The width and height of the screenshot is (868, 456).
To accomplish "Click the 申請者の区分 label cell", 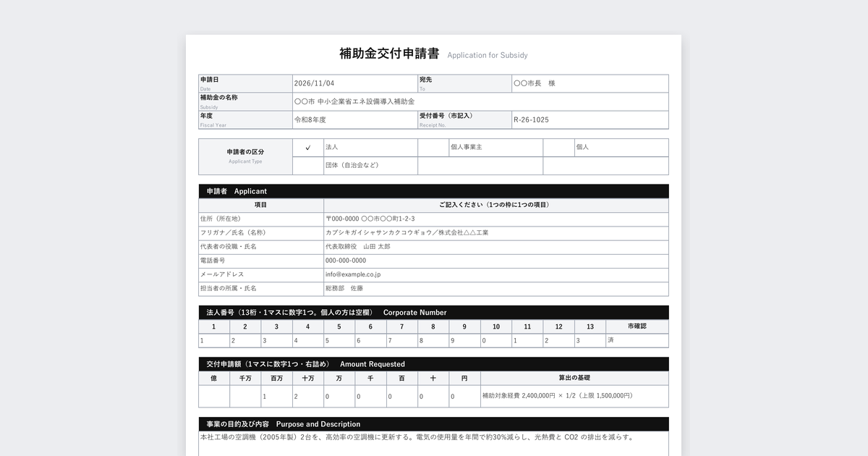I will coord(245,156).
